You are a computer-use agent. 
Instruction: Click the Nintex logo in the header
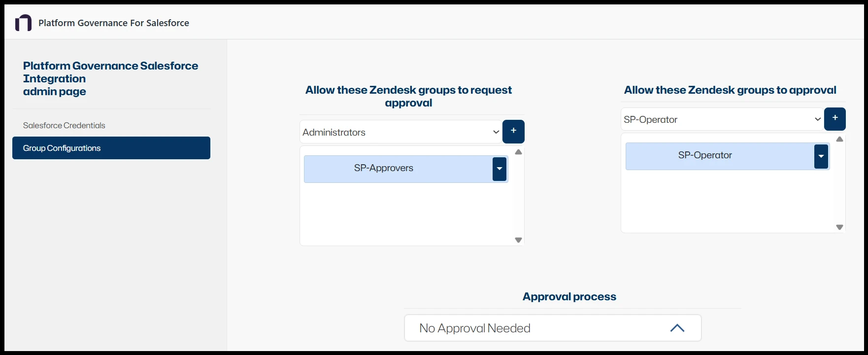[x=23, y=22]
